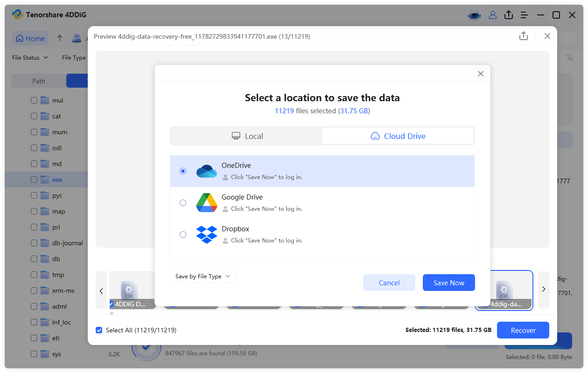The image size is (588, 373).
Task: Open the File Status dropdown
Action: point(30,58)
